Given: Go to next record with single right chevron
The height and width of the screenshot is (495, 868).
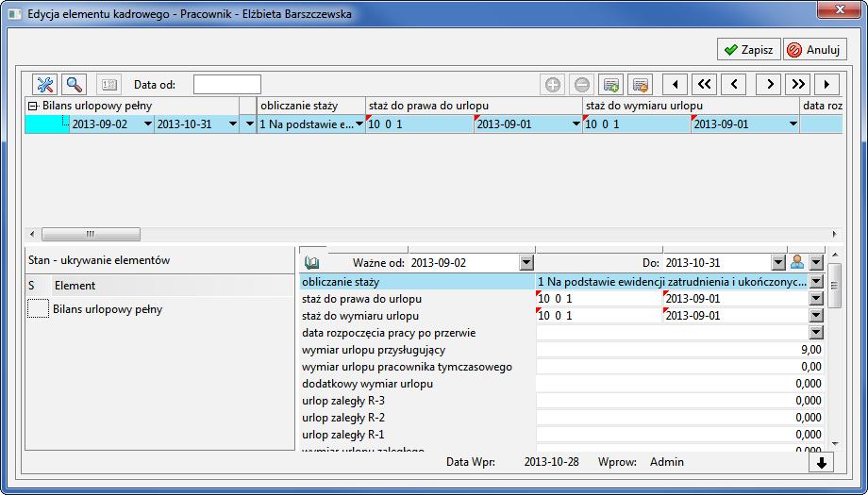Looking at the screenshot, I should tap(770, 85).
